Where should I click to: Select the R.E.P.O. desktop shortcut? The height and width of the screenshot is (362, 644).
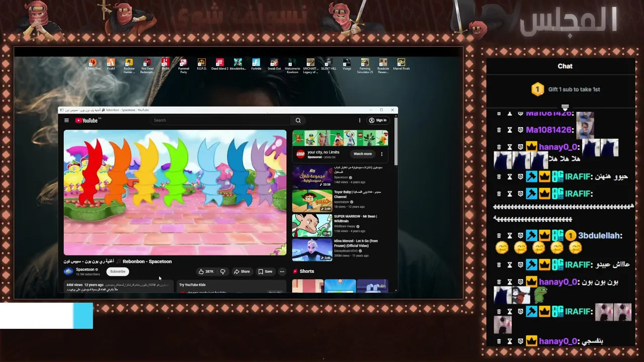tap(201, 64)
